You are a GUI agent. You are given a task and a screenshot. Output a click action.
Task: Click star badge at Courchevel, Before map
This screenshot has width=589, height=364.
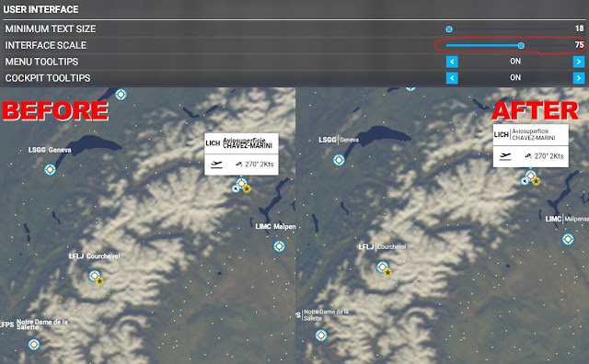(x=99, y=280)
